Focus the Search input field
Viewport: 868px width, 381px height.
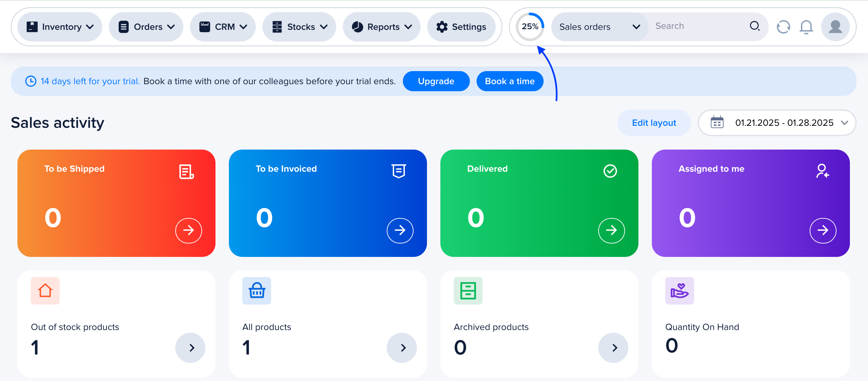pos(697,26)
